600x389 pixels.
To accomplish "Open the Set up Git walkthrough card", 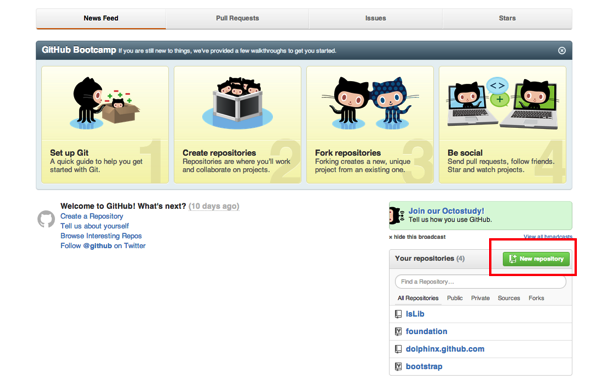I will [x=105, y=125].
